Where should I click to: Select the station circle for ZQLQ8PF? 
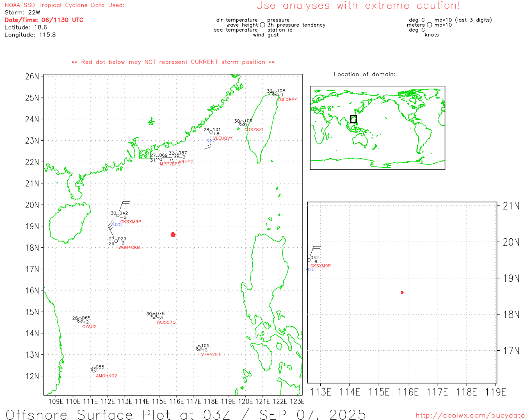click(x=275, y=94)
